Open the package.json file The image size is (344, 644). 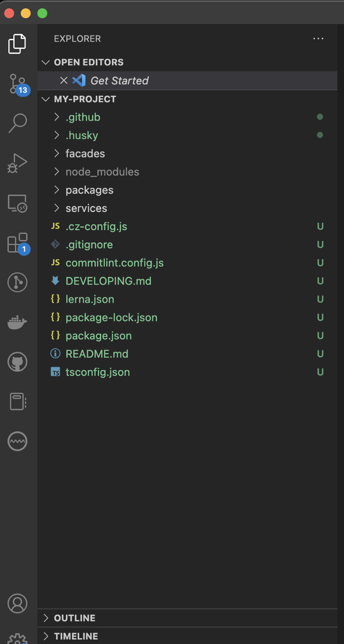pos(98,336)
